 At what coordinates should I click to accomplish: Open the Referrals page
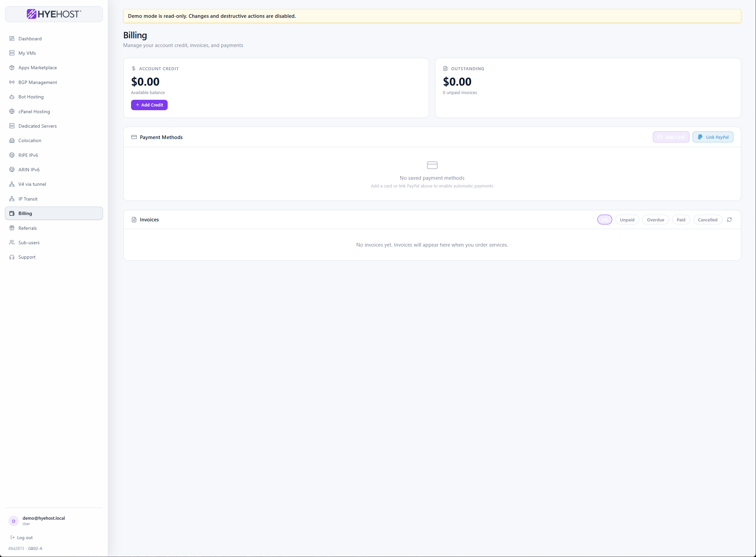(x=54, y=228)
